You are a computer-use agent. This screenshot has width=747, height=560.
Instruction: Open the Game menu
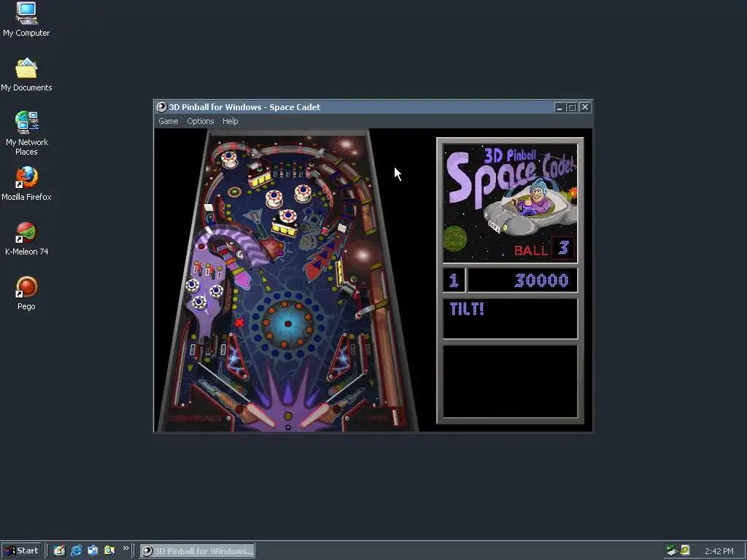click(169, 122)
